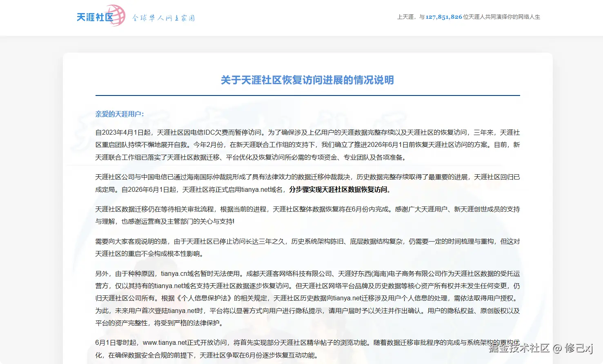
Task: Click the line starting 为此，未来用户首次登陆
Action: pos(307,311)
